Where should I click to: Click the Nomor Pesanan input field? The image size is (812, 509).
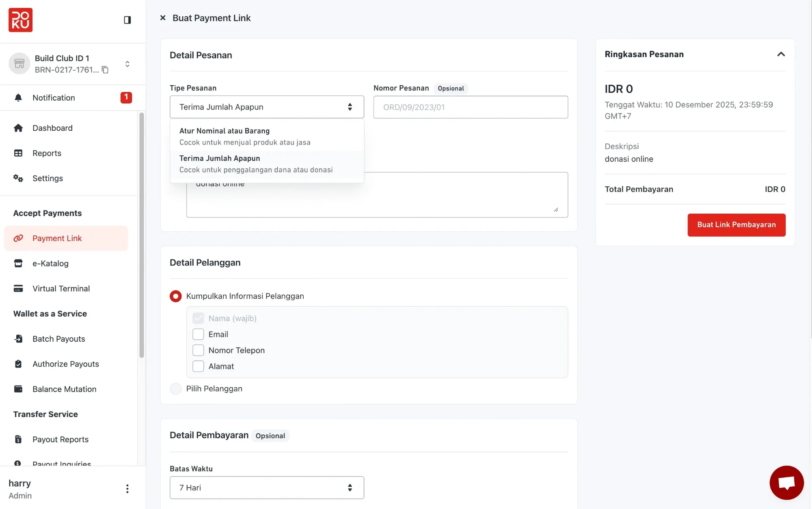[470, 107]
